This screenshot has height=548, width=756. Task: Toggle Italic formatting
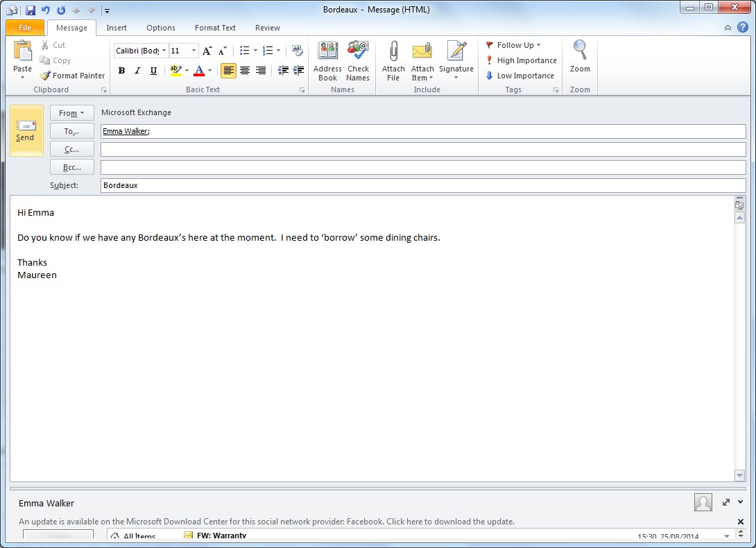(x=137, y=71)
